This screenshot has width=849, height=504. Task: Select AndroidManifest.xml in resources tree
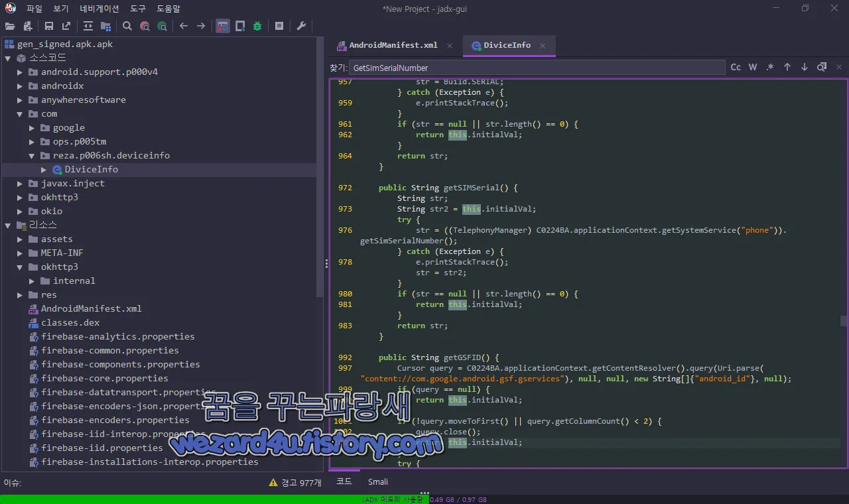[92, 309]
